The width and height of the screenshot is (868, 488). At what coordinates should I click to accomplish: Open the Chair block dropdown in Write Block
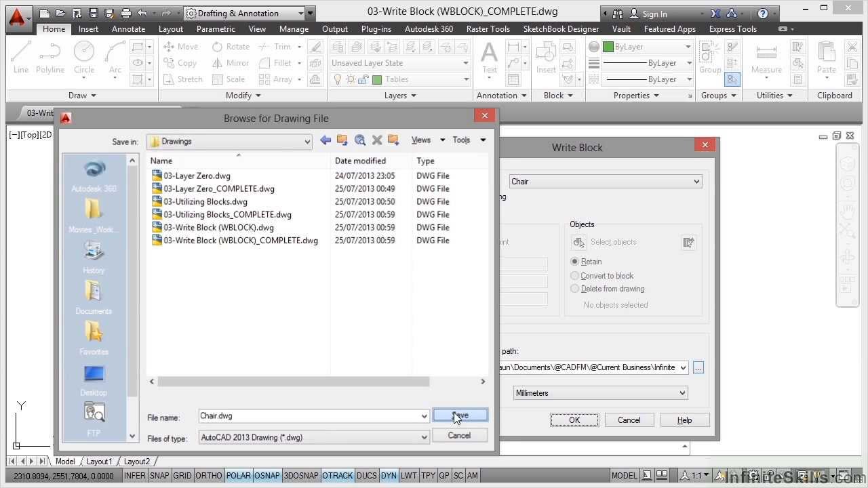point(696,182)
